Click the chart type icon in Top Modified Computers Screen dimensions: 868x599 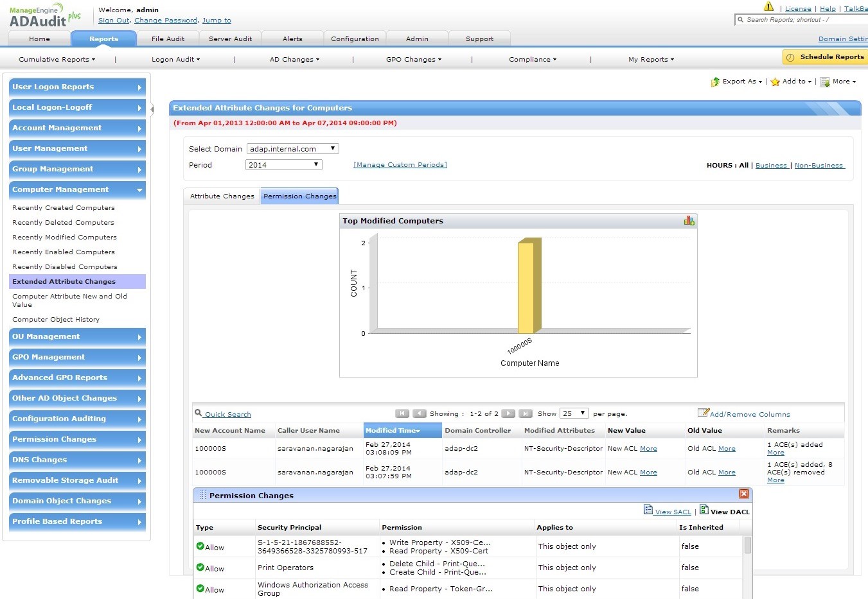[x=689, y=221]
